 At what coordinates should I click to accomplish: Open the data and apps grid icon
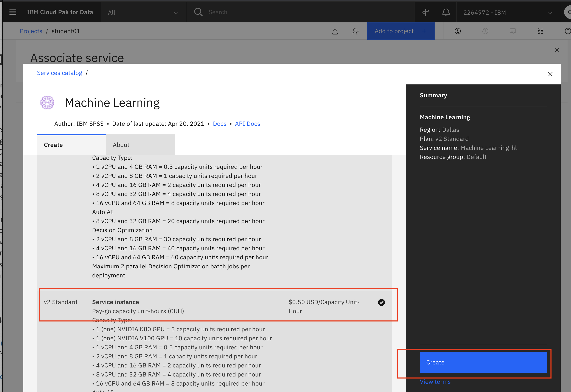pos(540,31)
